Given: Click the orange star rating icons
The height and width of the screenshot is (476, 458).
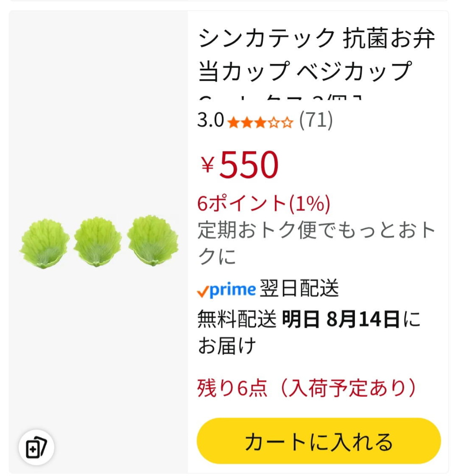Looking at the screenshot, I should click(x=260, y=123).
